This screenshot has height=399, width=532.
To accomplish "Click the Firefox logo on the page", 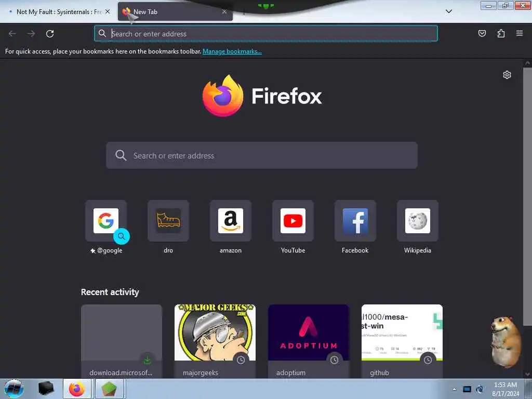I will pos(223,96).
